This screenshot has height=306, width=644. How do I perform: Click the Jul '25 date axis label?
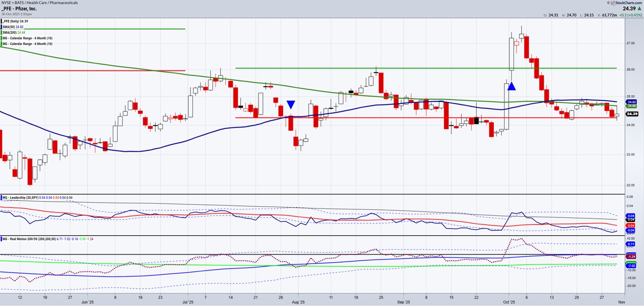(188, 302)
